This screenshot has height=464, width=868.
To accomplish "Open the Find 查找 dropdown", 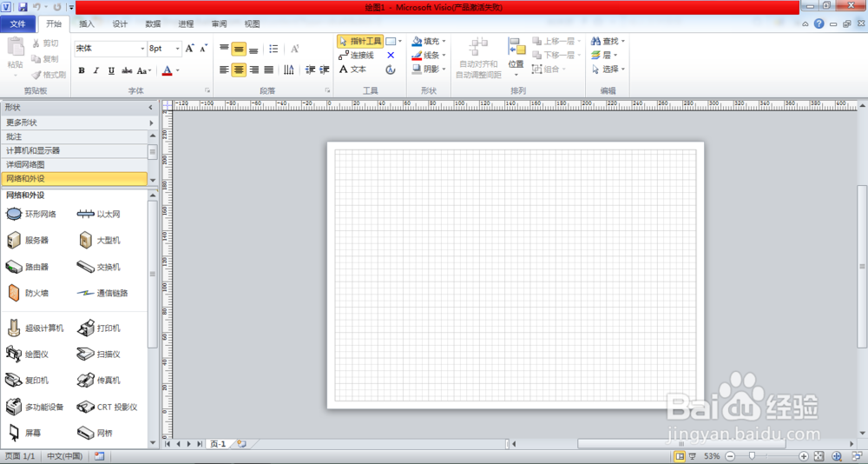I will (608, 41).
